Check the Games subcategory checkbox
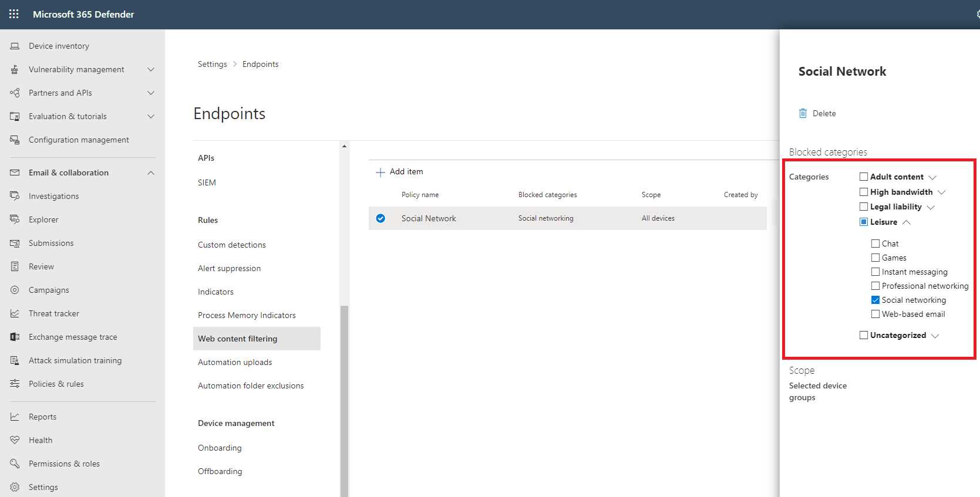This screenshot has width=980, height=497. tap(875, 258)
